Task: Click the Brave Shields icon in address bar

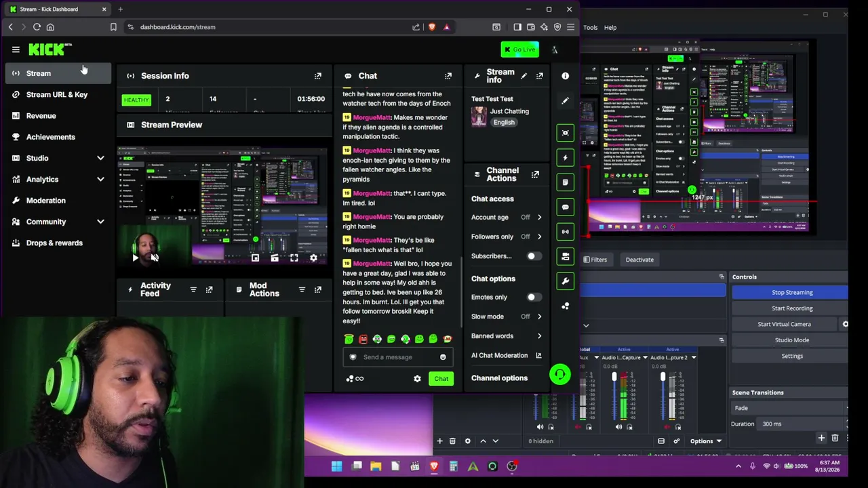Action: click(432, 27)
